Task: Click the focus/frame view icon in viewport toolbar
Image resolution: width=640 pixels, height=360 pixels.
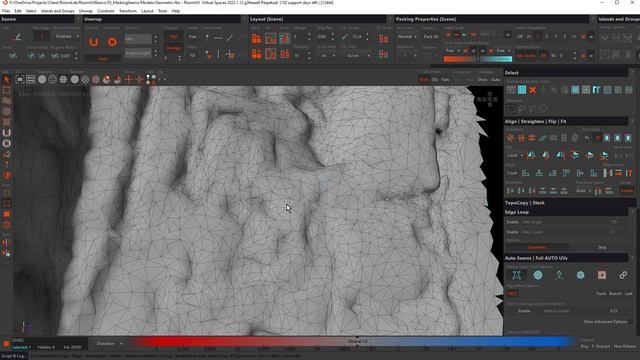Action: coord(20,80)
